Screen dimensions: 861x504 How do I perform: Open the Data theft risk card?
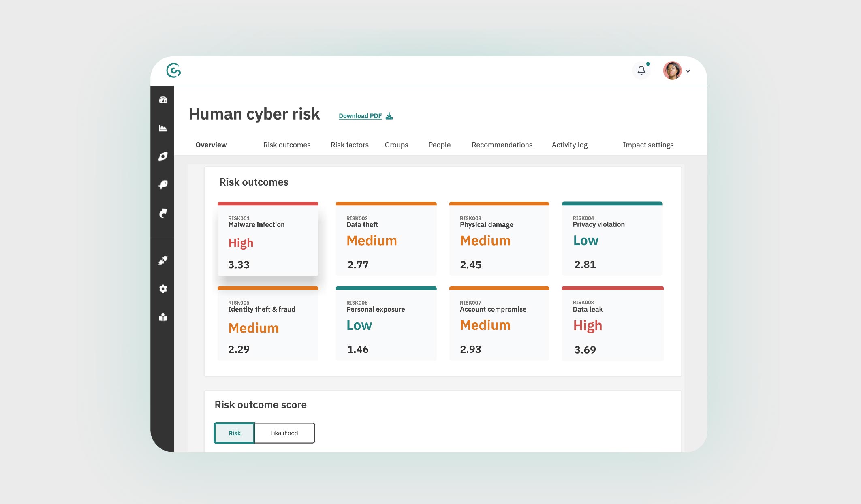tap(386, 239)
